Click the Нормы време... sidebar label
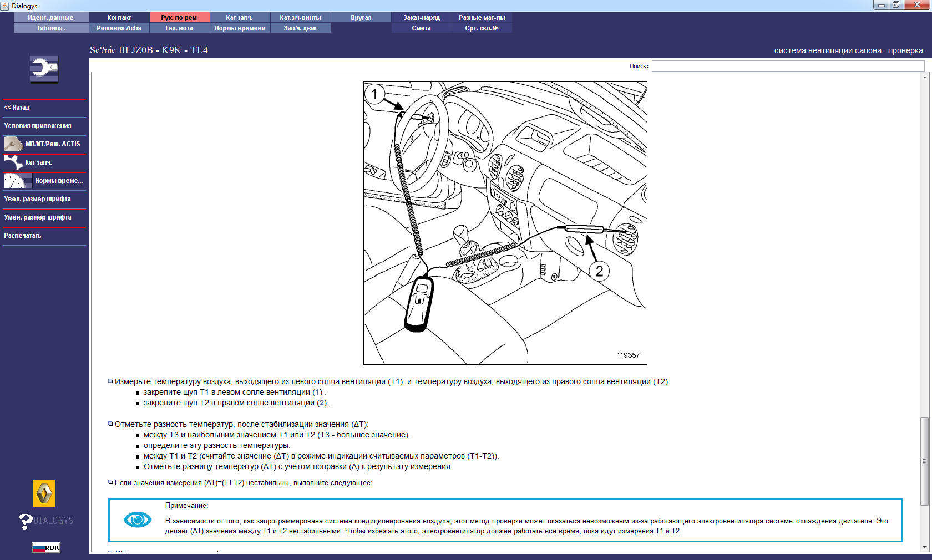The height and width of the screenshot is (560, 932). [59, 181]
